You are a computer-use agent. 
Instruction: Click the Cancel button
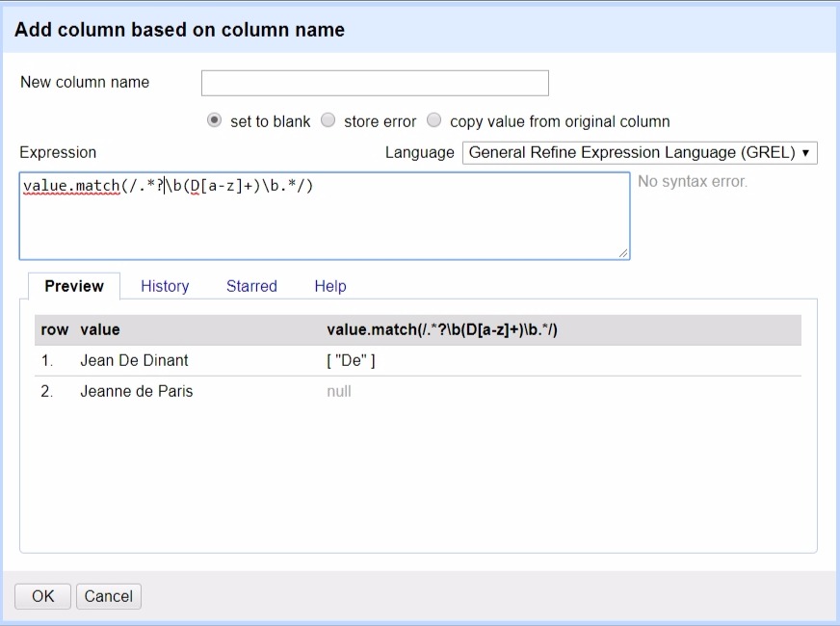pyautogui.click(x=109, y=596)
